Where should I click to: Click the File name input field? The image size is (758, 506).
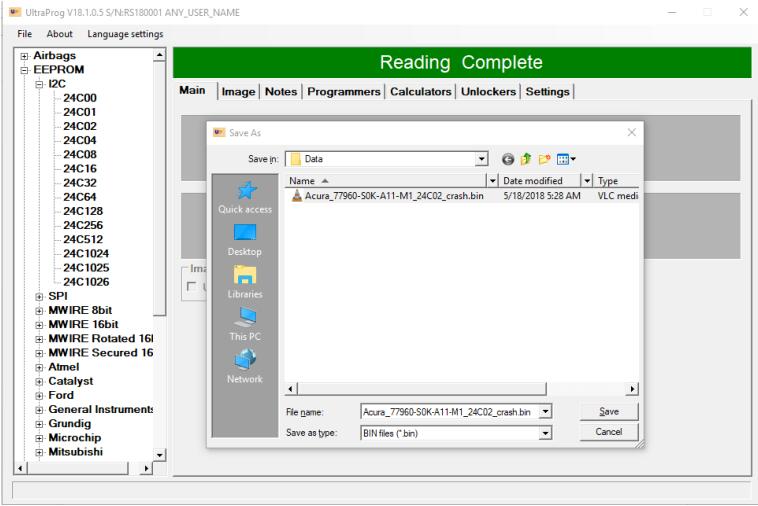pos(450,412)
